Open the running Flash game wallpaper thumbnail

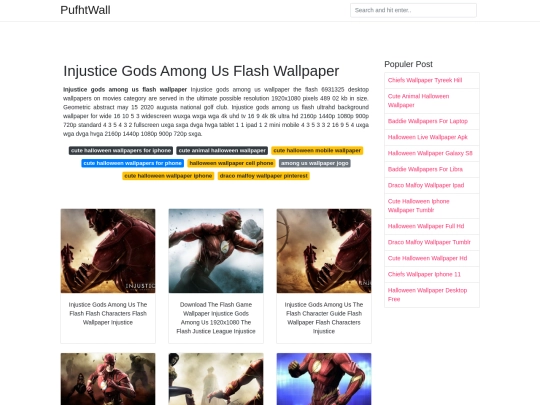216,251
